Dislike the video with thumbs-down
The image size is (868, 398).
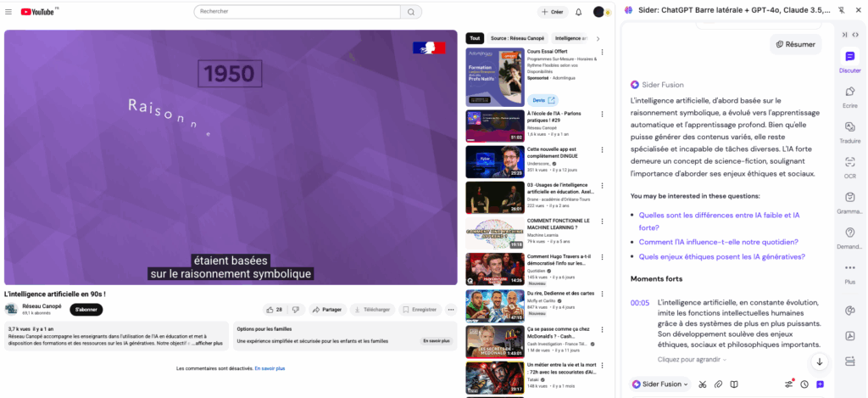(296, 310)
